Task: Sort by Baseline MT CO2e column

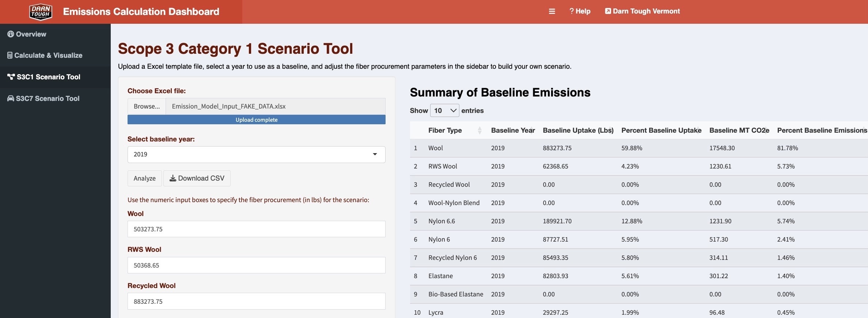Action: click(739, 130)
